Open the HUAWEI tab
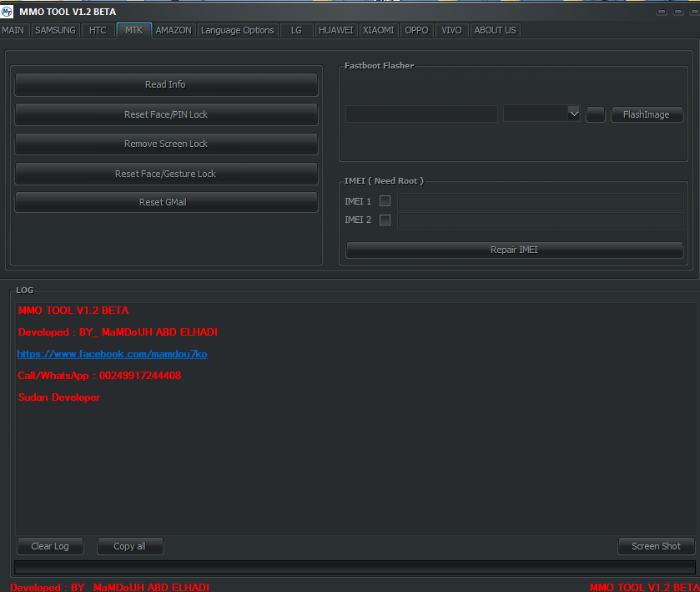This screenshot has height=592, width=700. click(335, 30)
